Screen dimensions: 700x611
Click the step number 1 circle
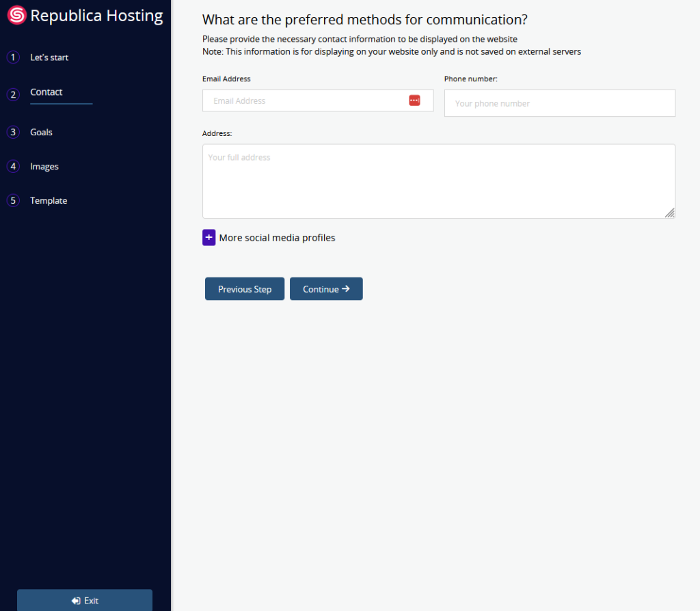click(x=13, y=57)
